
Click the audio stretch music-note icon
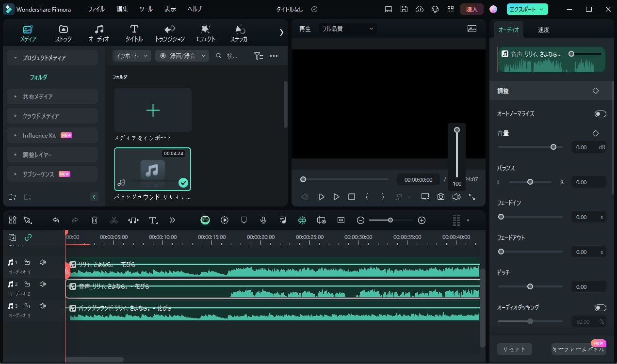coord(133,220)
